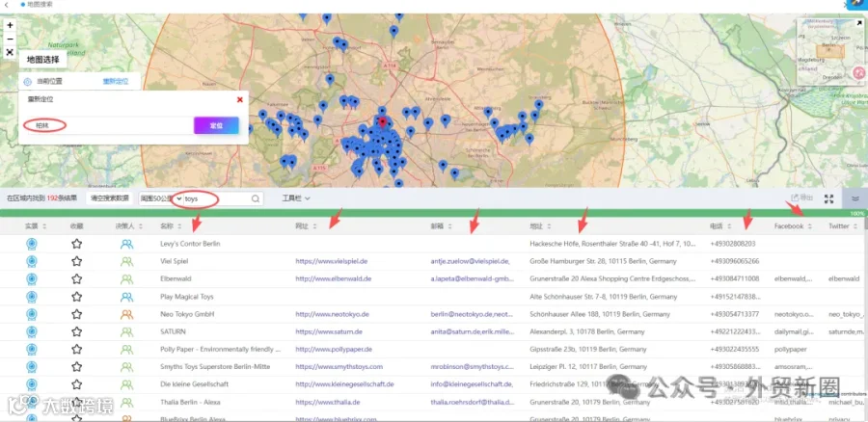Click the 定位 locate button
Screen dimensions: 868x422
(216, 125)
